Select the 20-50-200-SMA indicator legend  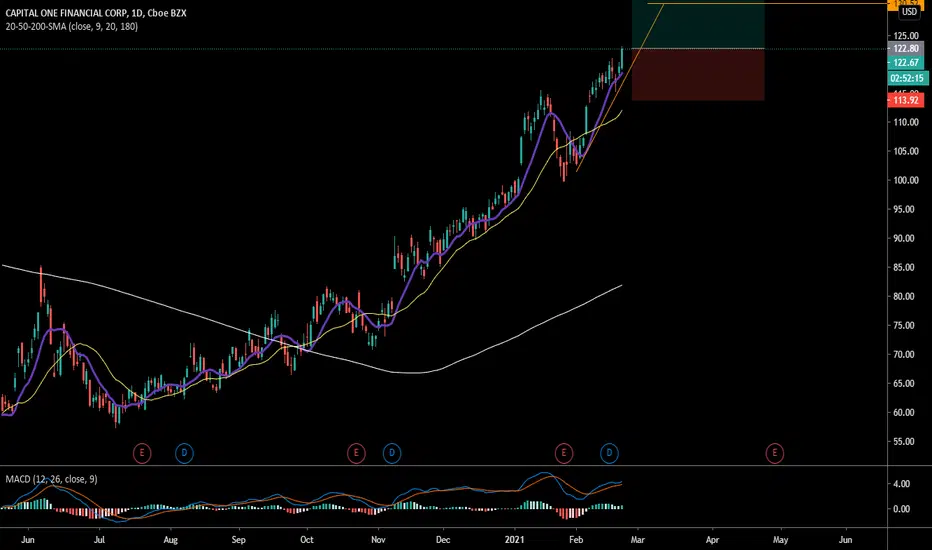tap(71, 26)
